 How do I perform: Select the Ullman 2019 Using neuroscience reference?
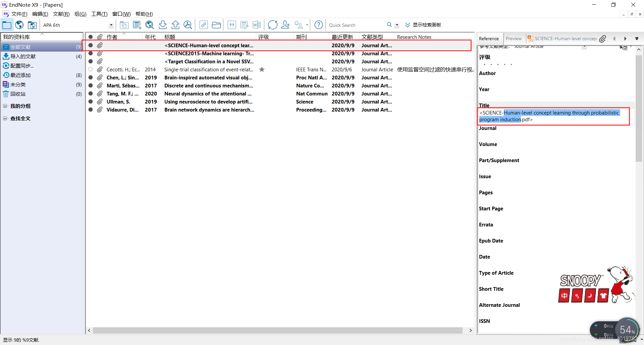280,101
